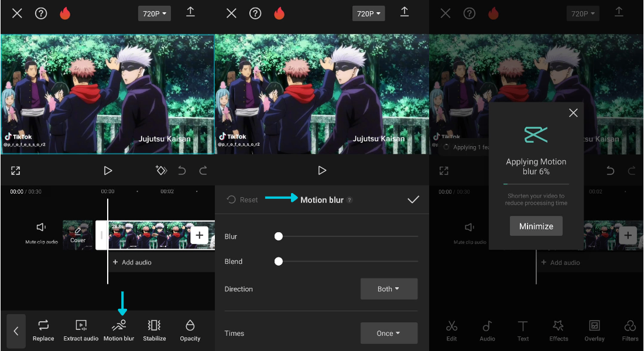Open Motion blur help question mark
The image size is (644, 351).
click(x=350, y=200)
